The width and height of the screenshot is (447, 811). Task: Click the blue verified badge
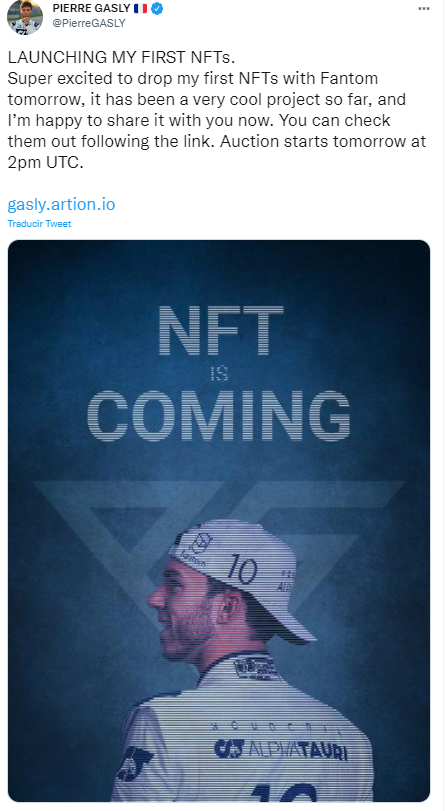(x=157, y=8)
